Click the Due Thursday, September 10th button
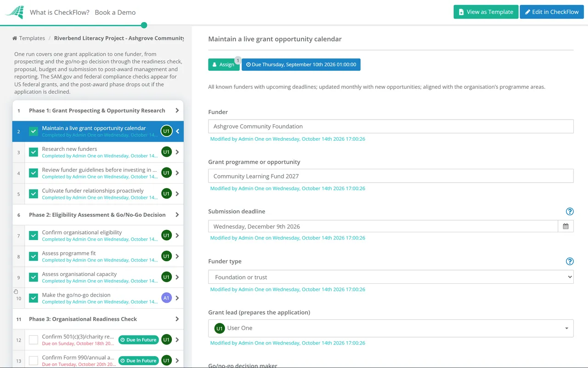 [301, 64]
